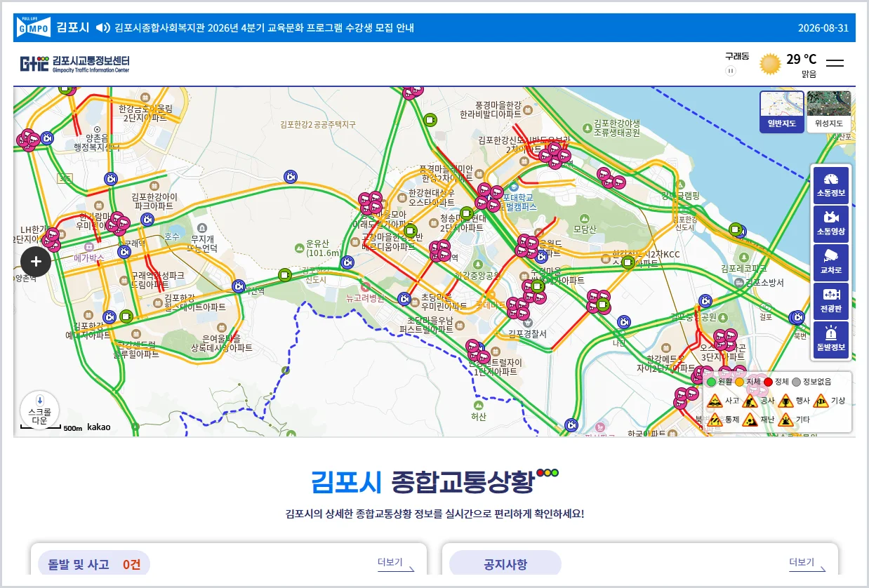Click the orange 지체 legend dot
869x588 pixels.
[739, 382]
